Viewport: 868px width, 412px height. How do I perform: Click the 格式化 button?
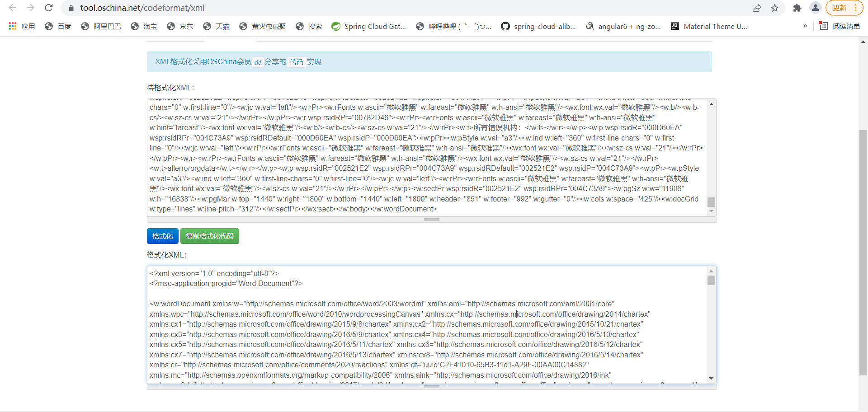click(162, 236)
